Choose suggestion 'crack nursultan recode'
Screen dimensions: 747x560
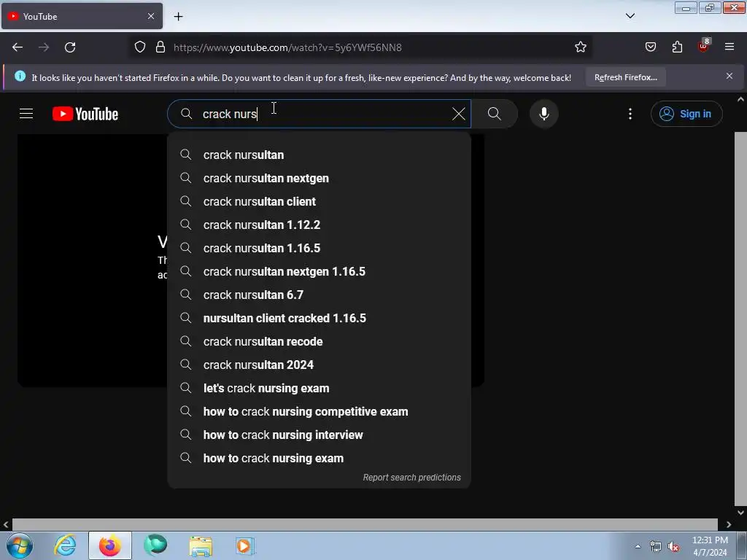(x=320, y=341)
